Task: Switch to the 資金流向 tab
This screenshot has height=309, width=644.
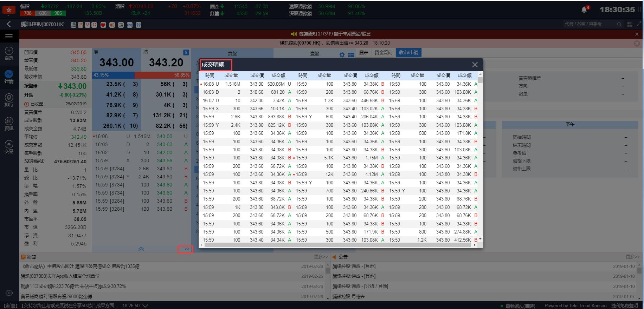Action: (383, 53)
